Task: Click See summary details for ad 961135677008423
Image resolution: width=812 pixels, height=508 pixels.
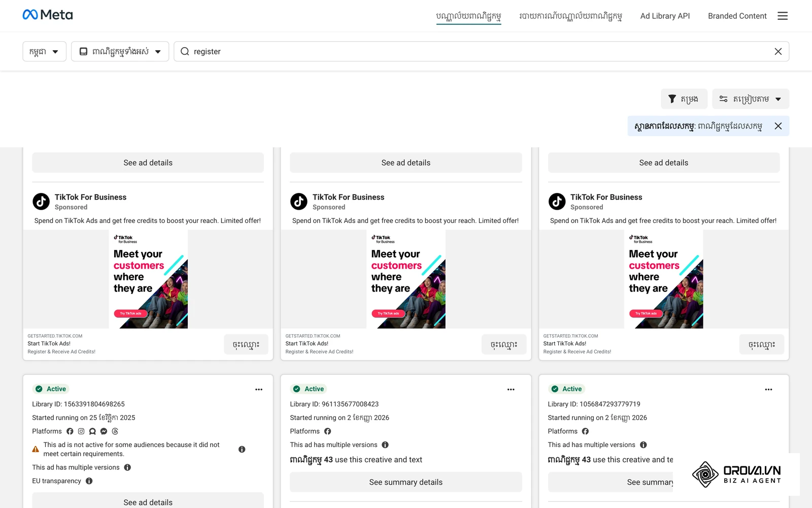Action: (x=405, y=482)
